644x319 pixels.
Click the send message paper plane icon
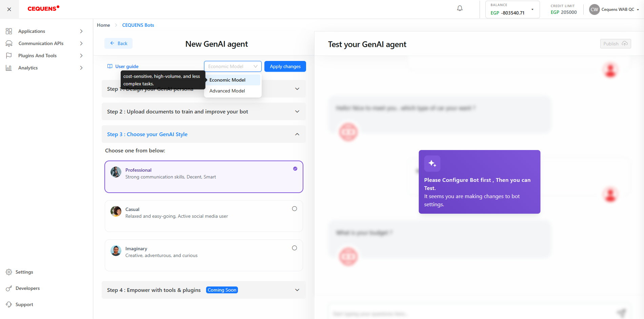click(621, 313)
